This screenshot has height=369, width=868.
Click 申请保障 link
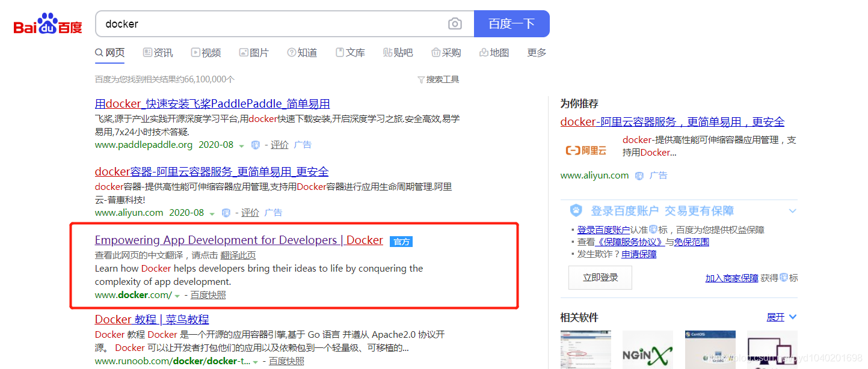pos(639,254)
